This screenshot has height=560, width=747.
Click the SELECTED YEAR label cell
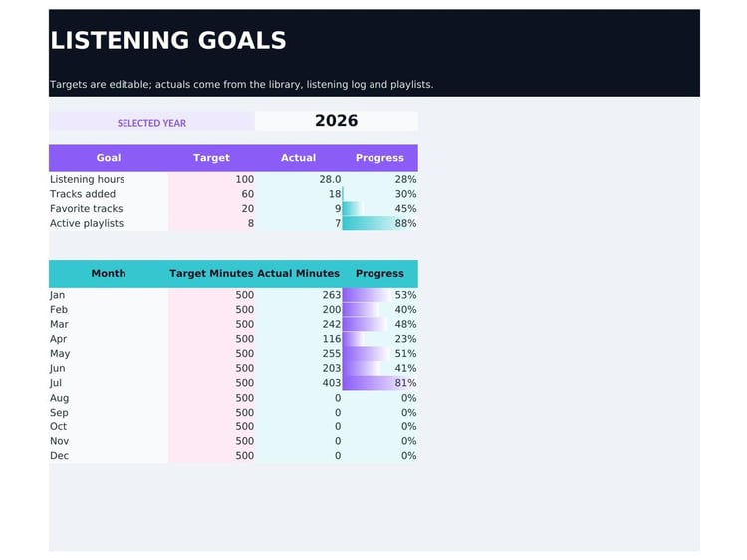point(152,122)
